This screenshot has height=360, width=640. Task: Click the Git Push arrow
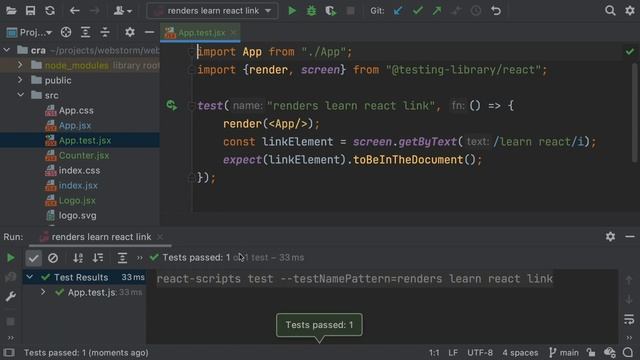click(437, 11)
